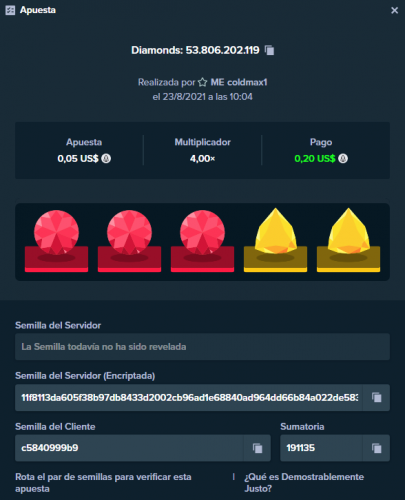Open the coldmax1 user profile

pos(239,82)
